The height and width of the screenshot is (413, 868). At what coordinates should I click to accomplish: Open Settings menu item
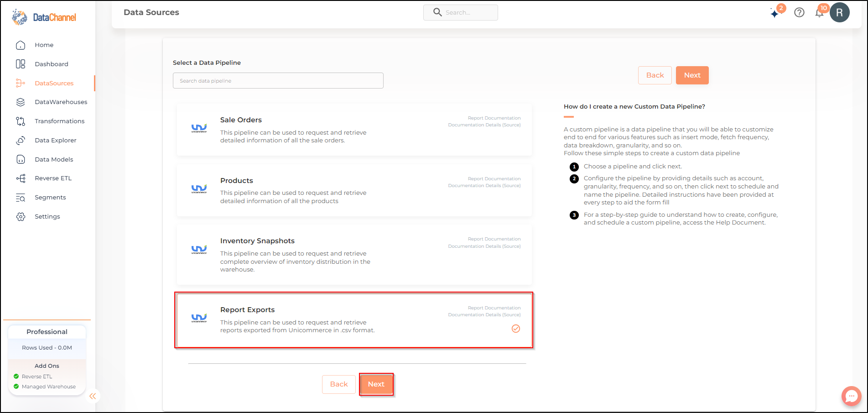pyautogui.click(x=47, y=216)
